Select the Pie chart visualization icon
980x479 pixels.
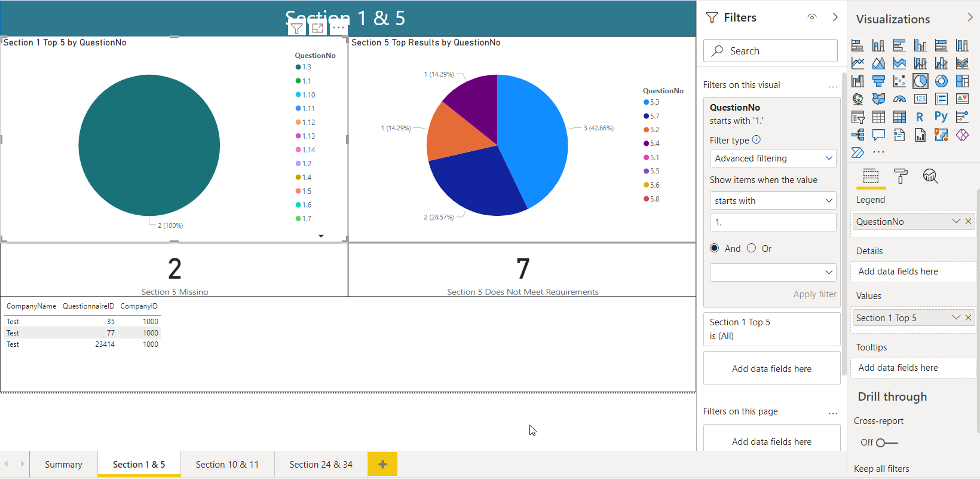click(x=920, y=81)
